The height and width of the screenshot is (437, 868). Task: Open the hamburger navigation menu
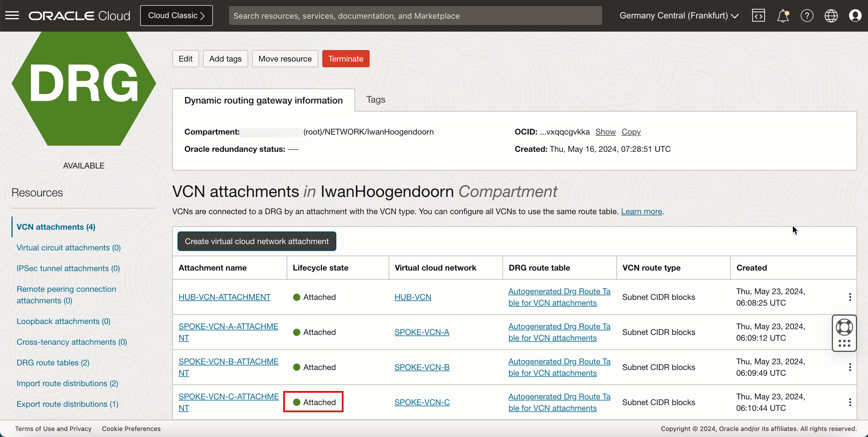[12, 16]
